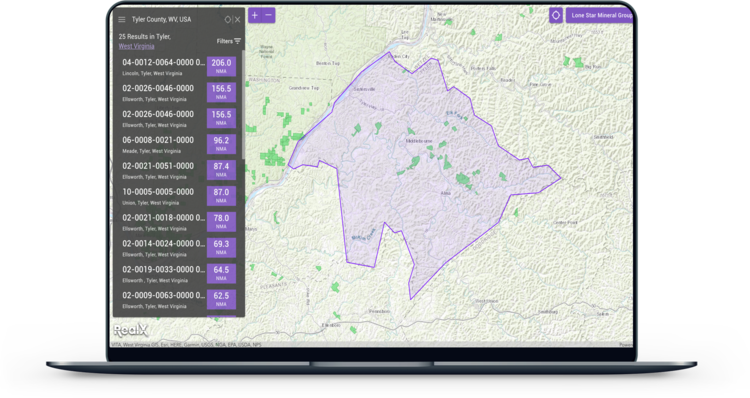750x398 pixels.
Task: Open parcel 06-0008-0021-0000 in Meade
Action: [x=163, y=144]
